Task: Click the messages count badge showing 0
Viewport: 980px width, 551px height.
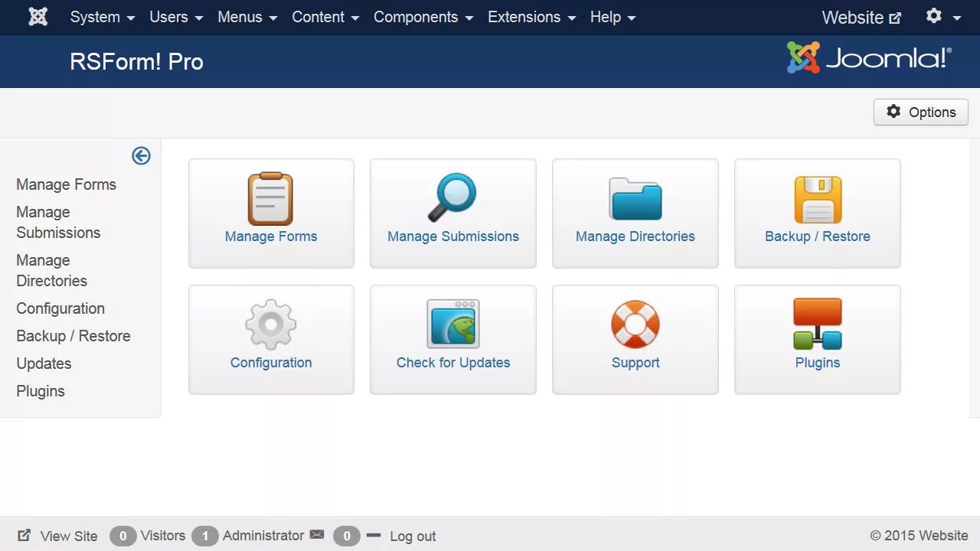Action: tap(347, 536)
